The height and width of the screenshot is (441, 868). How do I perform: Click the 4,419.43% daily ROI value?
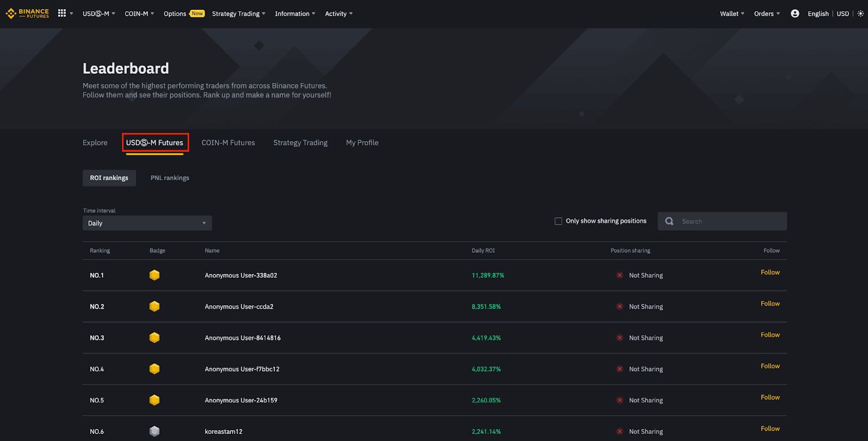coord(486,338)
